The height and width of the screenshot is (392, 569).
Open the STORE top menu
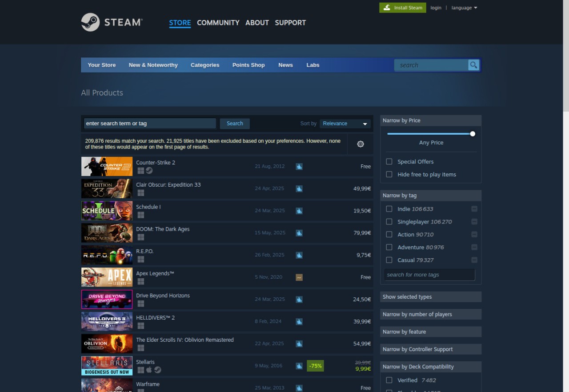pyautogui.click(x=180, y=23)
